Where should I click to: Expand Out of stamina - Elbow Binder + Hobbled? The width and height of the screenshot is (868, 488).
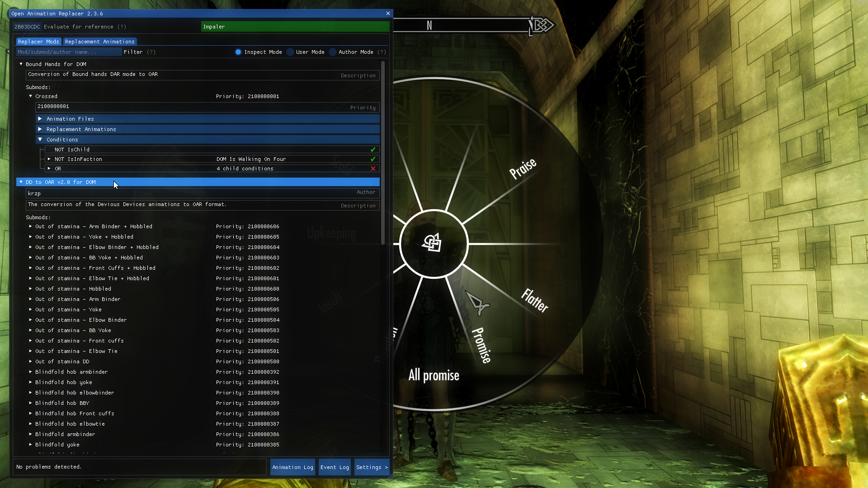click(30, 247)
